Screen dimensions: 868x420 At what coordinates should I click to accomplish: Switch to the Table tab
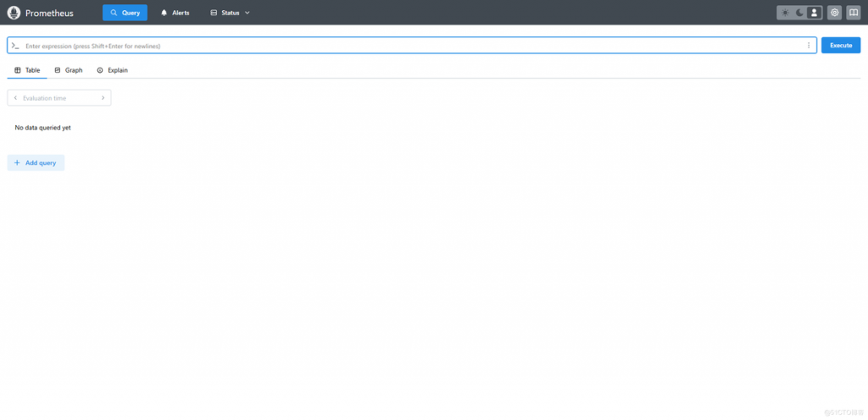pos(27,70)
